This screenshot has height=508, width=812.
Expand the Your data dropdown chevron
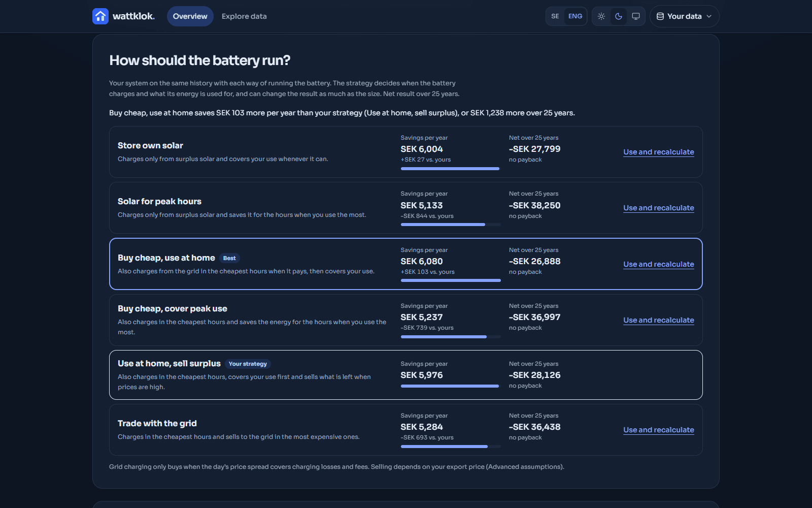pos(709,16)
